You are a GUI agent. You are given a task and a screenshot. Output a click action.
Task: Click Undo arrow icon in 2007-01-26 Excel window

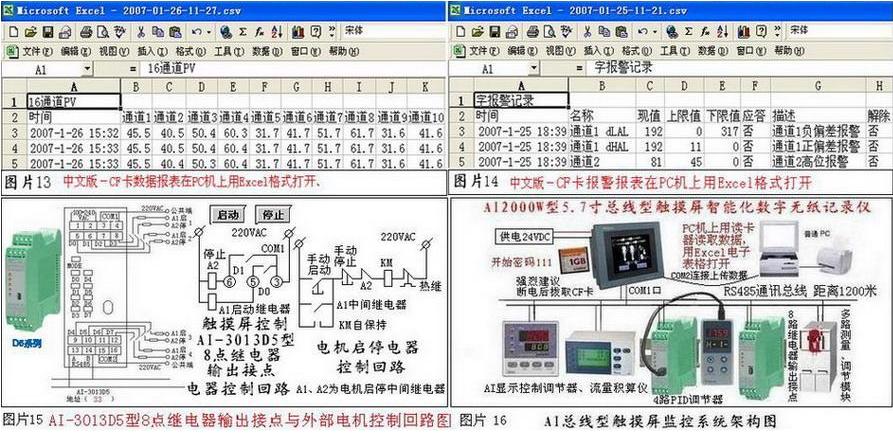coord(196,32)
